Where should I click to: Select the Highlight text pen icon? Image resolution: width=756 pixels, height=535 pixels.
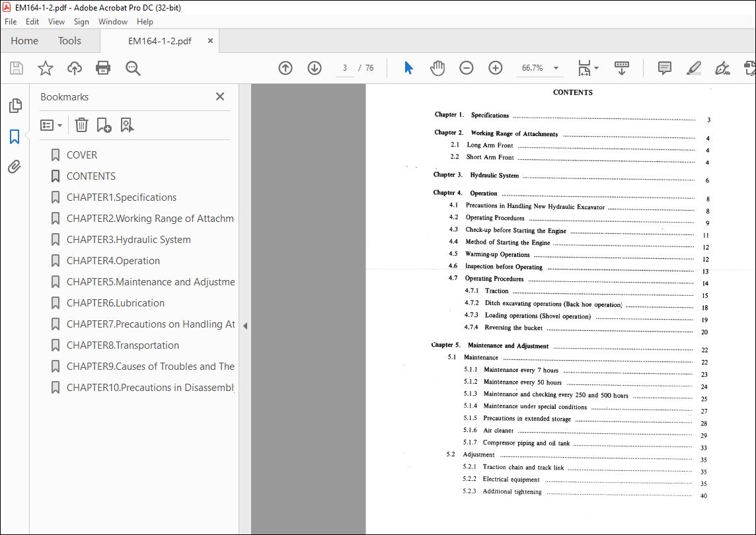coord(693,68)
